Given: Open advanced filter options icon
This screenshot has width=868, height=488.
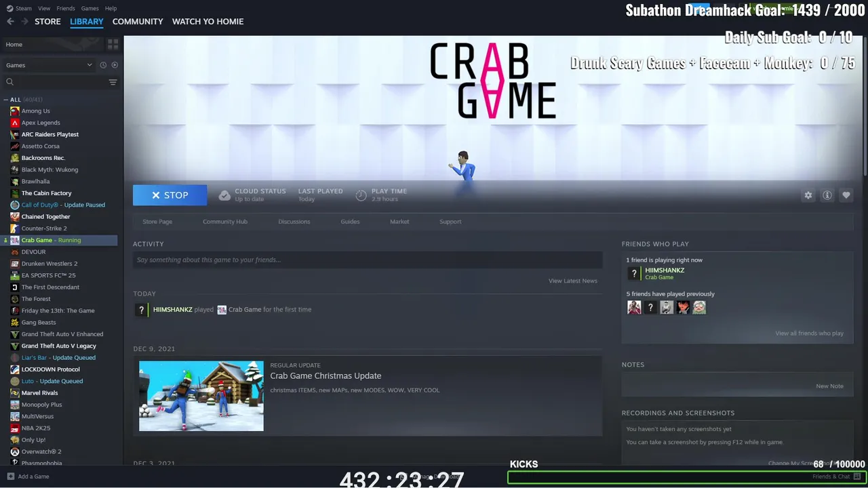Looking at the screenshot, I should pos(113,82).
